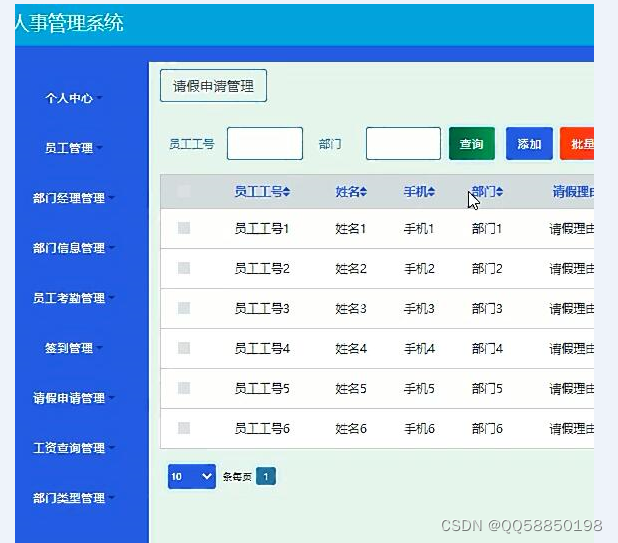The width and height of the screenshot is (618, 543).
Task: Click the 请假理由 column header
Action: point(573,192)
